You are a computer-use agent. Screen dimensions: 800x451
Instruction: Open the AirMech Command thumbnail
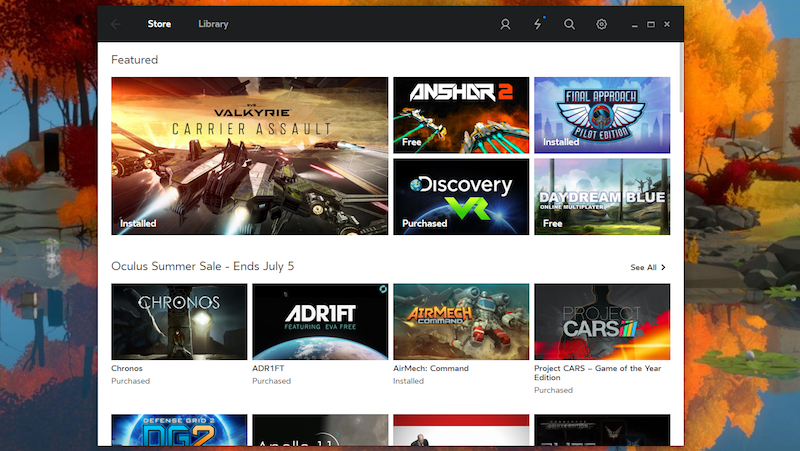(461, 321)
